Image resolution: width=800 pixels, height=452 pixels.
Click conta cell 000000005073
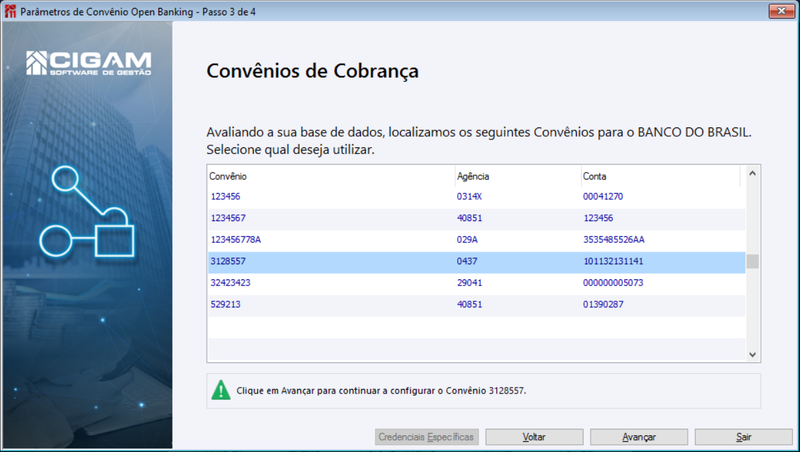[613, 283]
